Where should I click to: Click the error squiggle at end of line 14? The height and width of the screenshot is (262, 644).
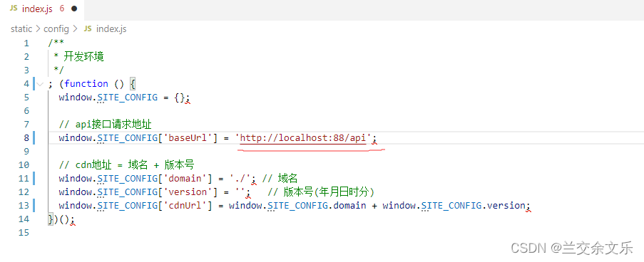point(73,223)
